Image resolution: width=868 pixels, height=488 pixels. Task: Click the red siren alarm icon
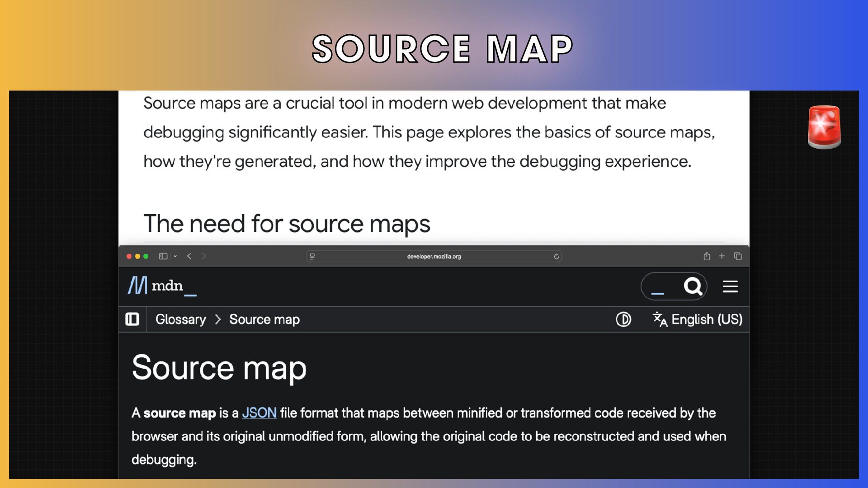click(824, 127)
